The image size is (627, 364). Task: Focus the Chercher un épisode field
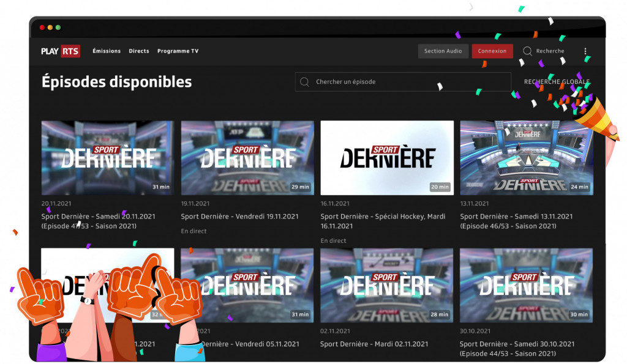tap(403, 82)
